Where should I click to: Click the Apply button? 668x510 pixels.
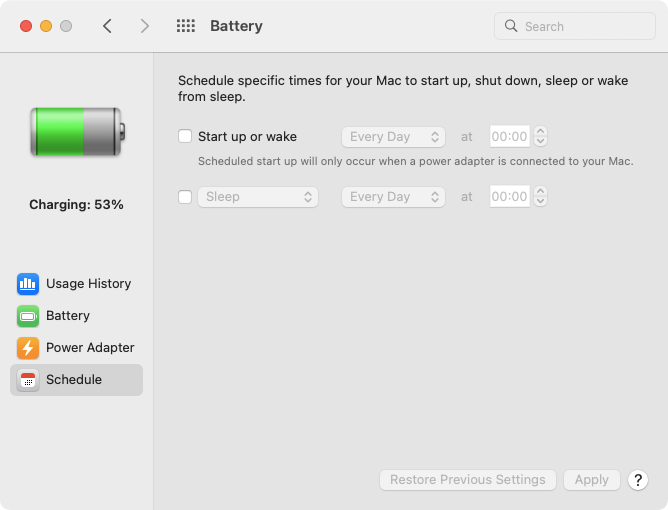pos(592,480)
